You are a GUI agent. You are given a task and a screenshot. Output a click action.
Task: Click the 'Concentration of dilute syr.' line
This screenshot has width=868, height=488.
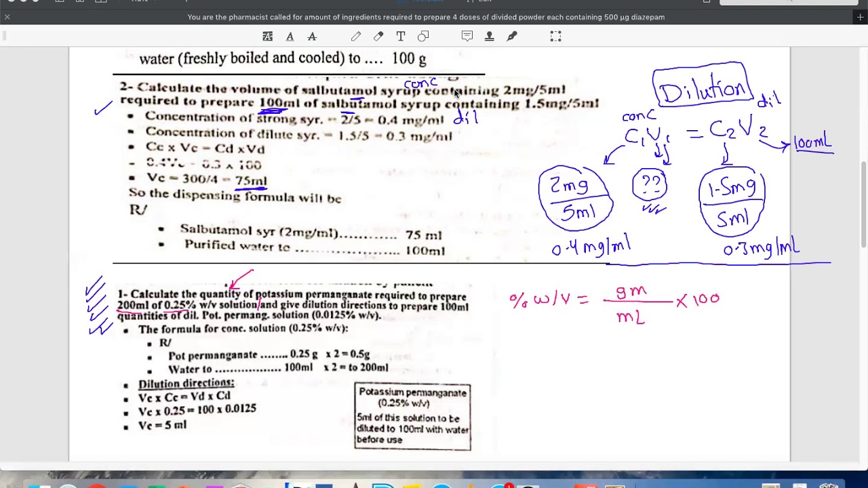click(298, 134)
